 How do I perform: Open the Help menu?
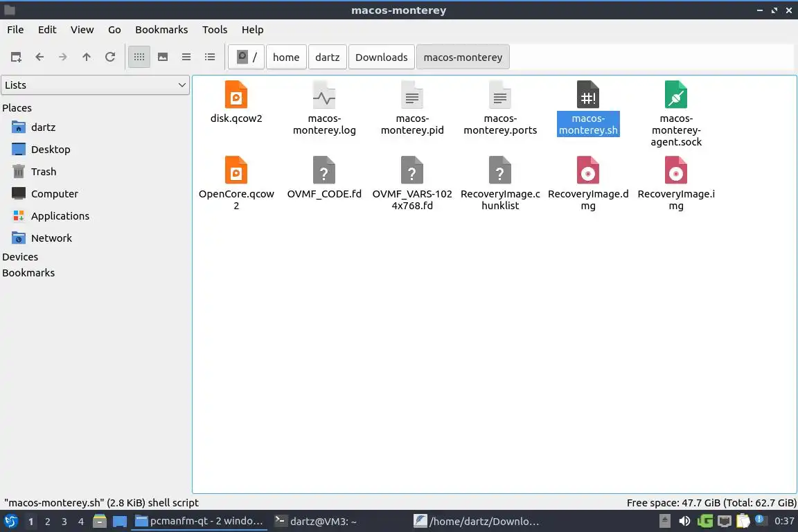coord(252,30)
